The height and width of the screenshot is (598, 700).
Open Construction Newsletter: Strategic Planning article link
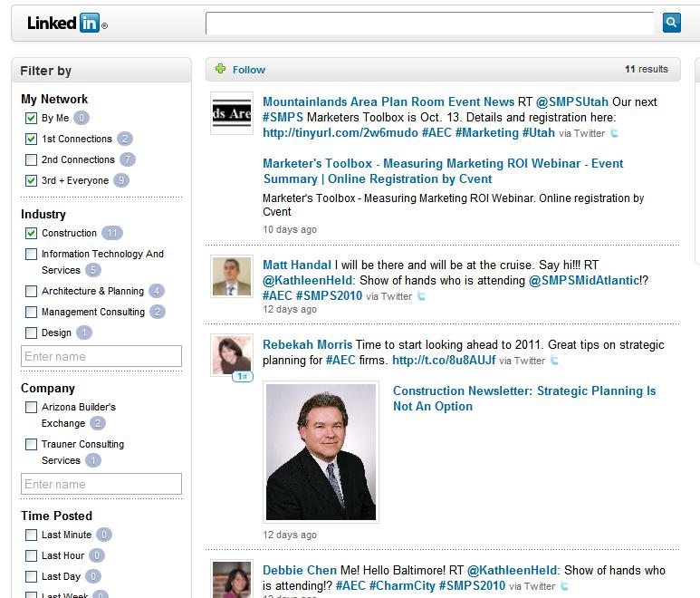pos(524,399)
